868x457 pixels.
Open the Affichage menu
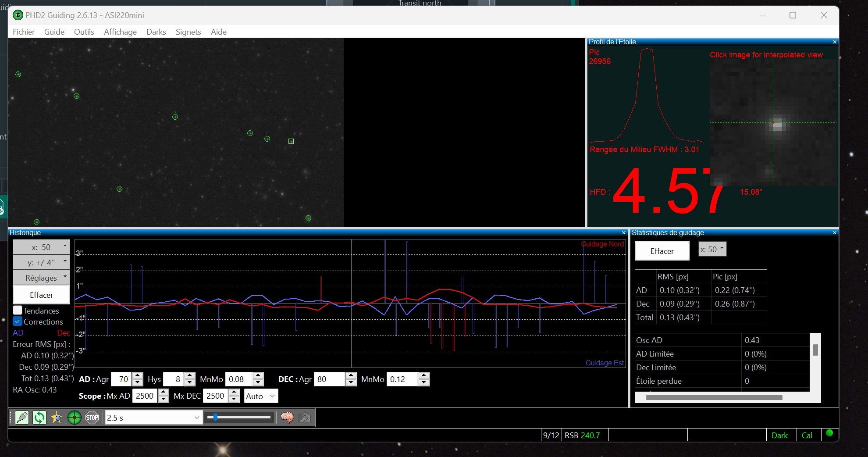pyautogui.click(x=120, y=32)
